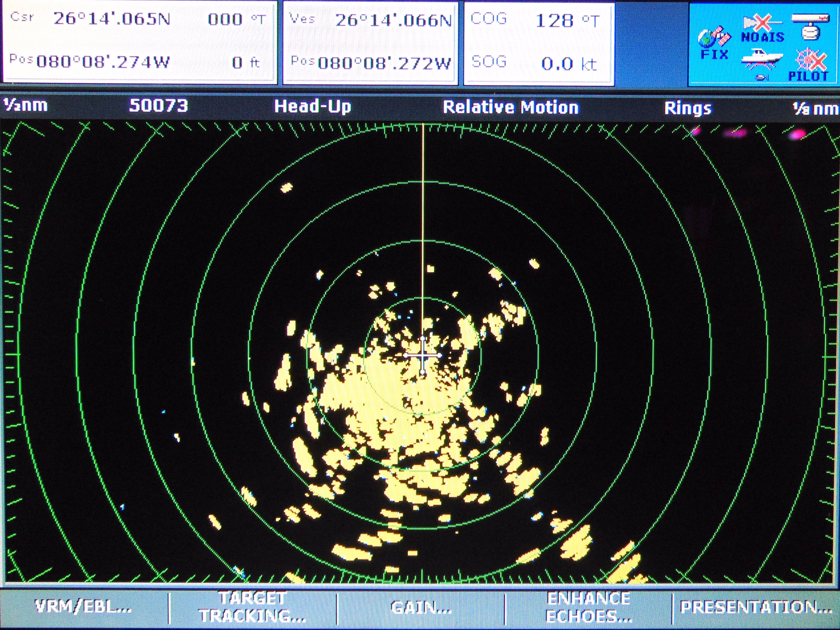Select the Head-Up orientation mode label
This screenshot has width=840, height=630.
point(312,106)
